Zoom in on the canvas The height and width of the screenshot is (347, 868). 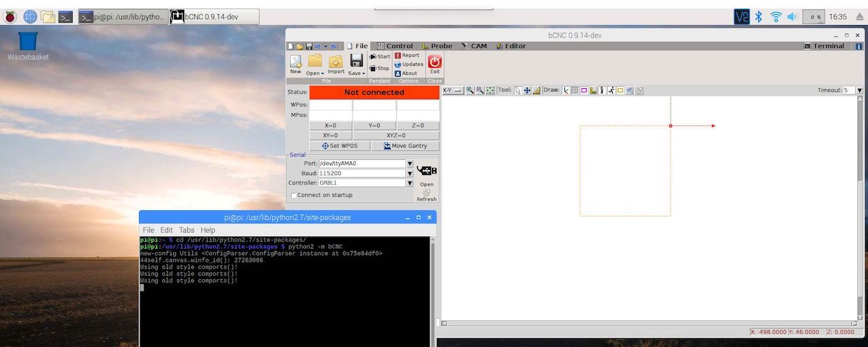(470, 90)
